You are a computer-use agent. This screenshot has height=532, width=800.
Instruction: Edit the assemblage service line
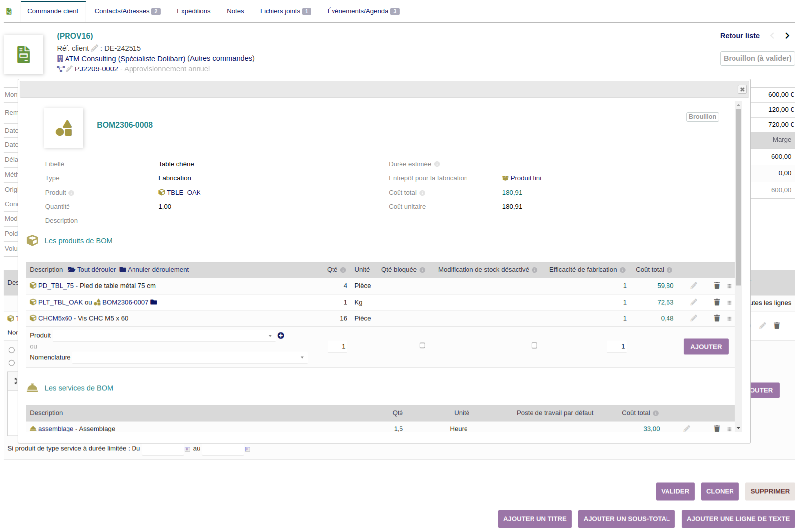687,429
